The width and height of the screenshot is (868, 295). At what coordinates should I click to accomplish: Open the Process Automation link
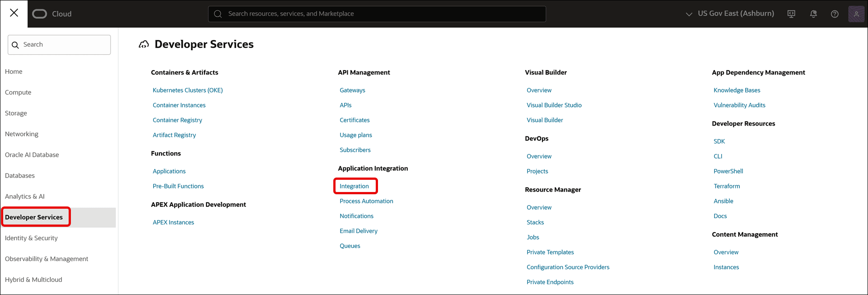click(366, 201)
